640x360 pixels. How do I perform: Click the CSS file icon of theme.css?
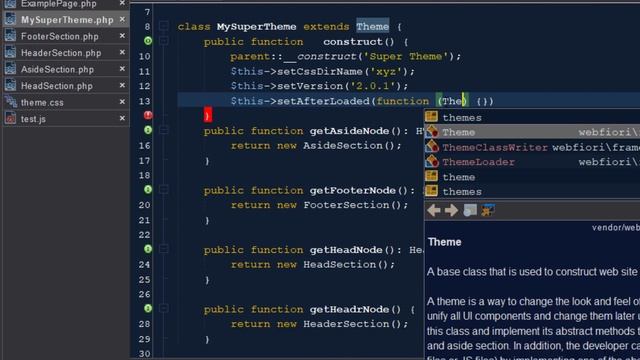(10, 102)
